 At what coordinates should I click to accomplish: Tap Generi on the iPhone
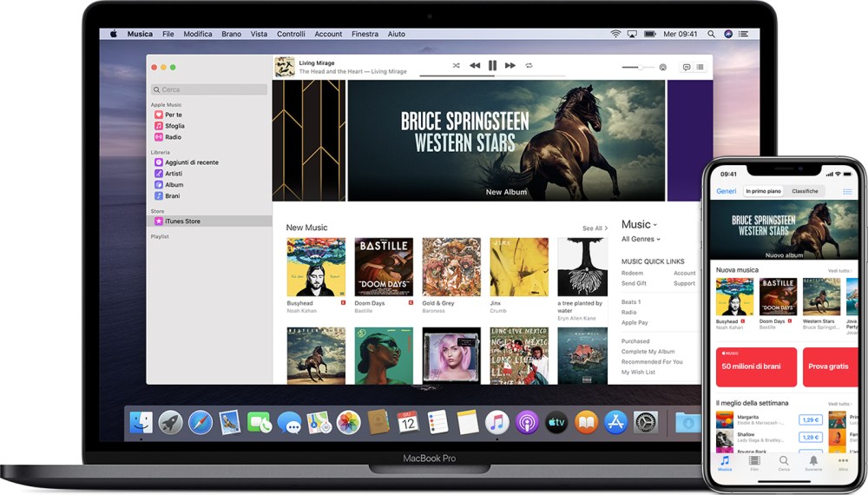coord(727,191)
